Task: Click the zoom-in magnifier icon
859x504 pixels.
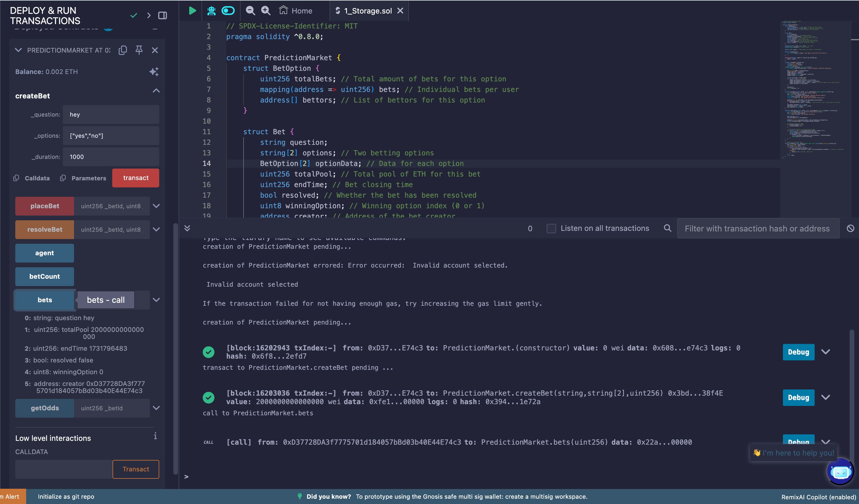Action: point(266,11)
